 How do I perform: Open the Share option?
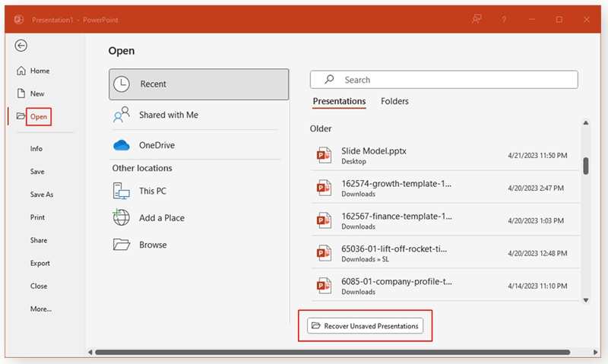39,240
